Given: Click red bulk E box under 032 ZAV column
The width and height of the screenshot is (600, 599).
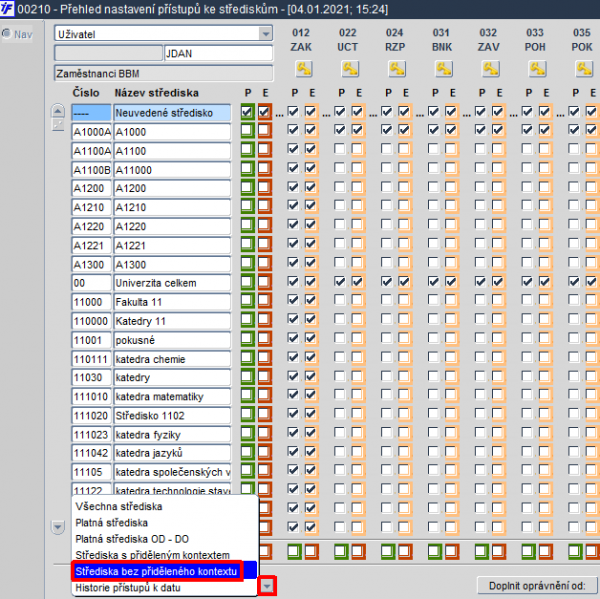Looking at the screenshot, I should click(x=499, y=552).
